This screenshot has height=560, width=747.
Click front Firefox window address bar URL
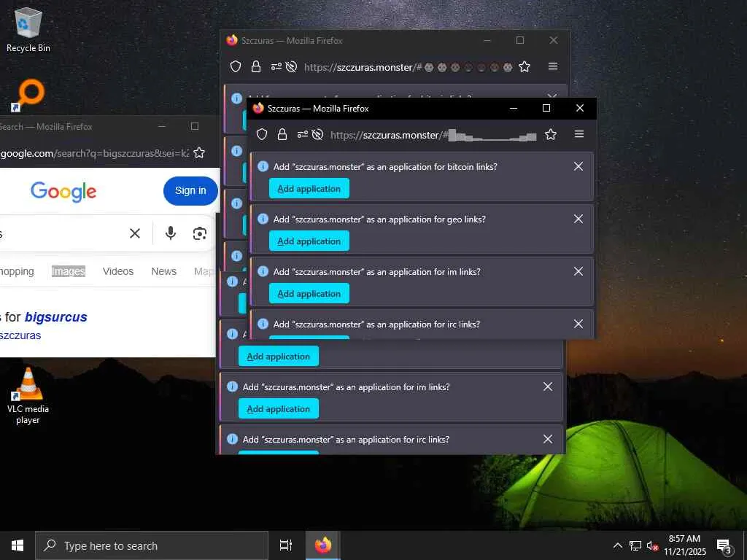(433, 135)
